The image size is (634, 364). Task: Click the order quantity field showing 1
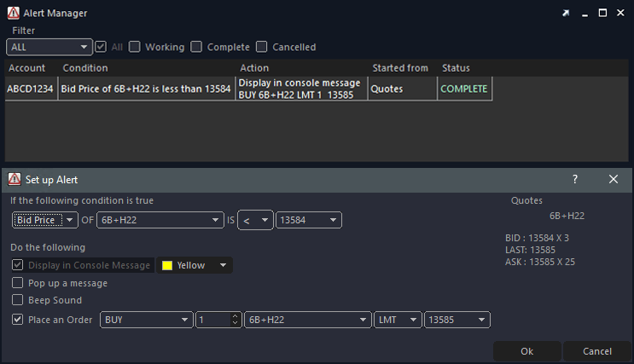point(213,320)
